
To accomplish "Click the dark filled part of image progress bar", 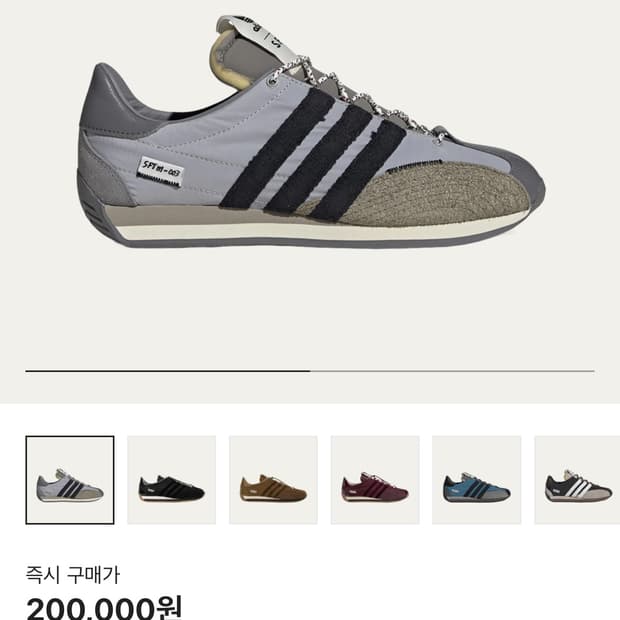I will [168, 371].
